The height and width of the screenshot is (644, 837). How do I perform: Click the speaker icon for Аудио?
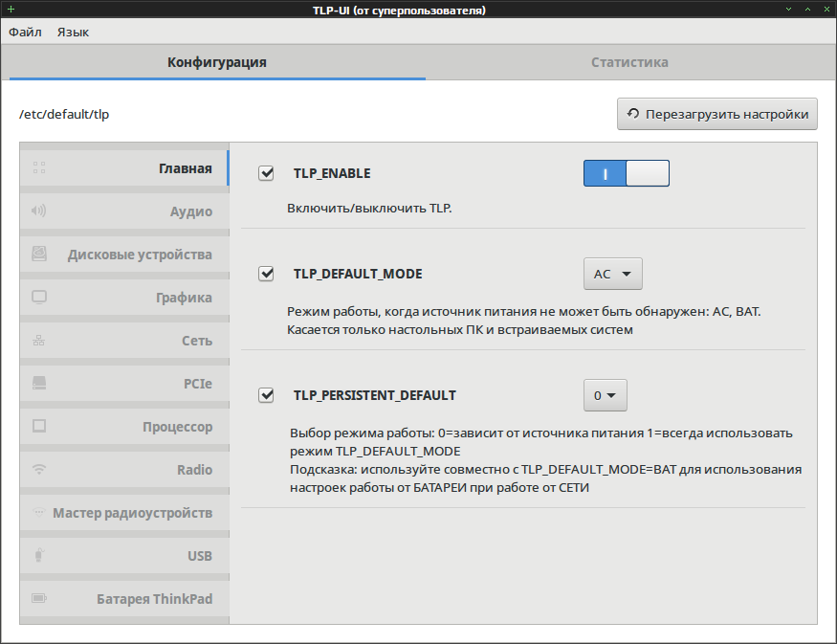[x=39, y=211]
